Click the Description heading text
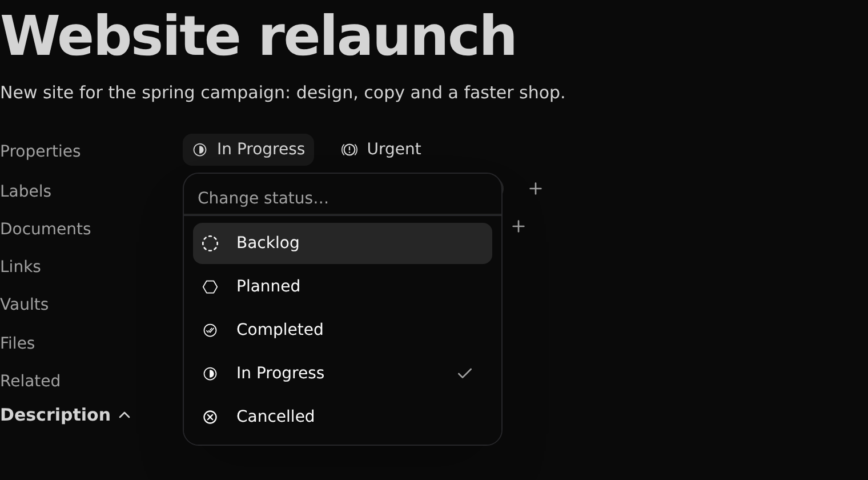The image size is (868, 480). [55, 415]
